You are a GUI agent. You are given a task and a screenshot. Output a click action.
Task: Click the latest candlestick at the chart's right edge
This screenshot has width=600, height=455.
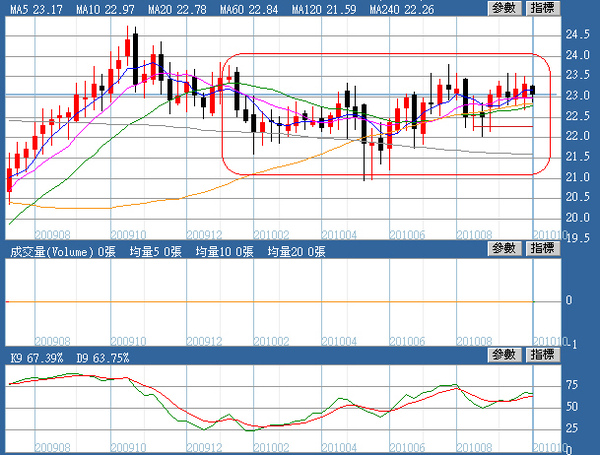point(532,90)
